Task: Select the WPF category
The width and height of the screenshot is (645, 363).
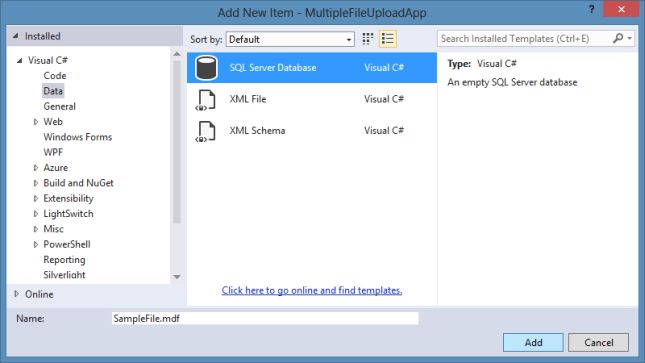Action: (53, 152)
